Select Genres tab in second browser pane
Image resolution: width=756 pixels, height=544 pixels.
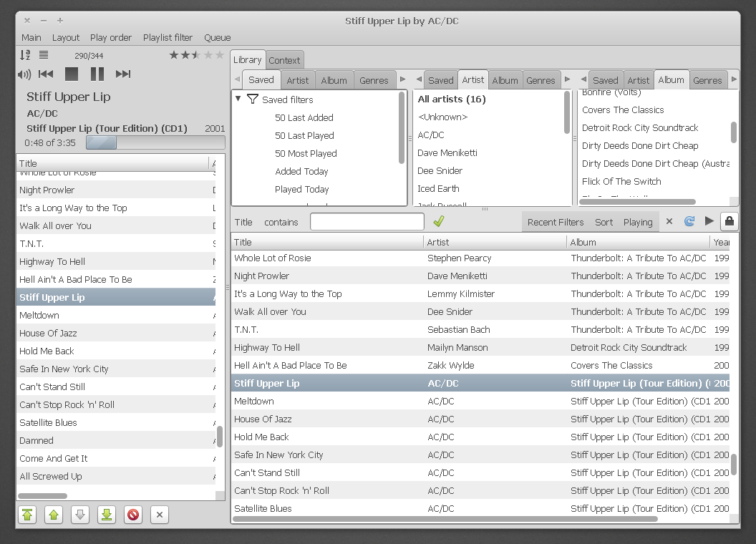(541, 81)
